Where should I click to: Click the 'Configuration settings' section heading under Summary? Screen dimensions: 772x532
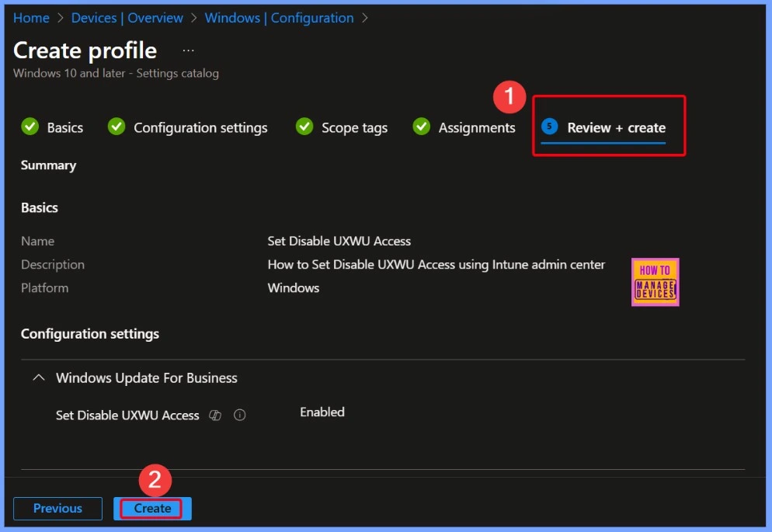pyautogui.click(x=90, y=334)
